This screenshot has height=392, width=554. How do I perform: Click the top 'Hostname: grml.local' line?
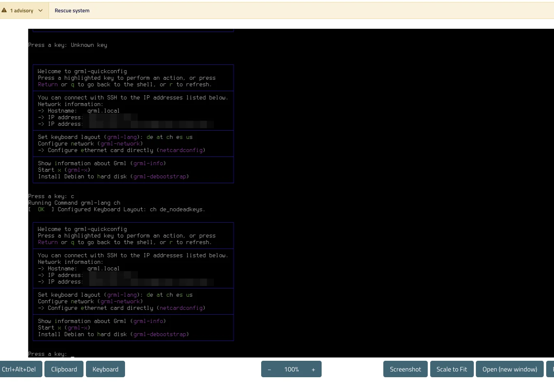pos(79,111)
